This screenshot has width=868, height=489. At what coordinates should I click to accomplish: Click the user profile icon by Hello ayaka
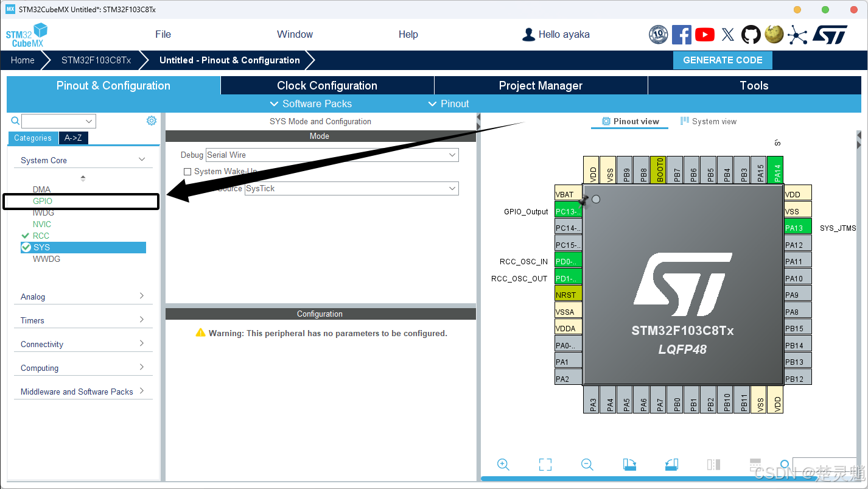pos(528,35)
